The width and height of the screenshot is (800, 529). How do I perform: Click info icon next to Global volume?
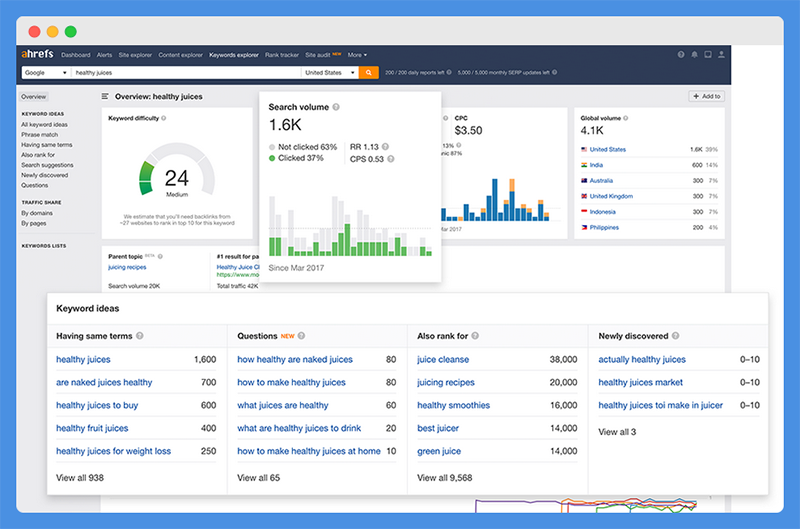(x=626, y=118)
